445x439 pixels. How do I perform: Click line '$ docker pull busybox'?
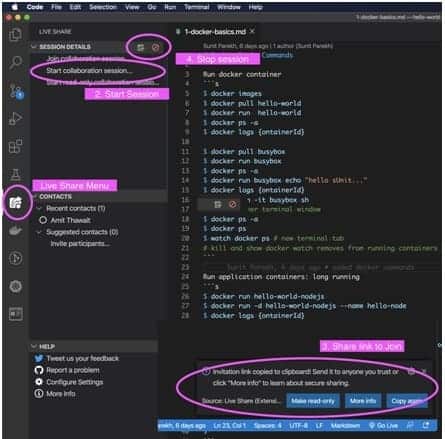(244, 152)
